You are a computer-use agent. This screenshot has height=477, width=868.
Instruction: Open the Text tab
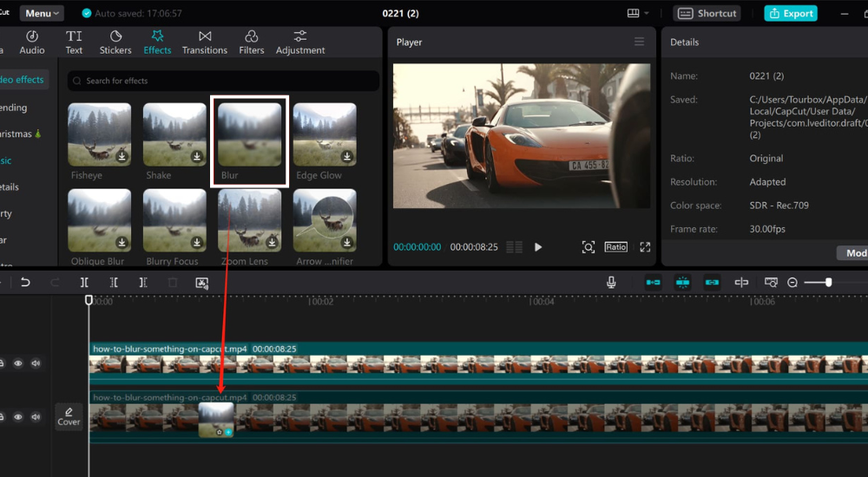coord(74,42)
